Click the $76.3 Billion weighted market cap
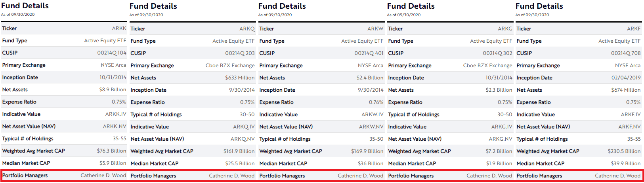Image resolution: width=644 pixels, height=183 pixels. pos(111,151)
